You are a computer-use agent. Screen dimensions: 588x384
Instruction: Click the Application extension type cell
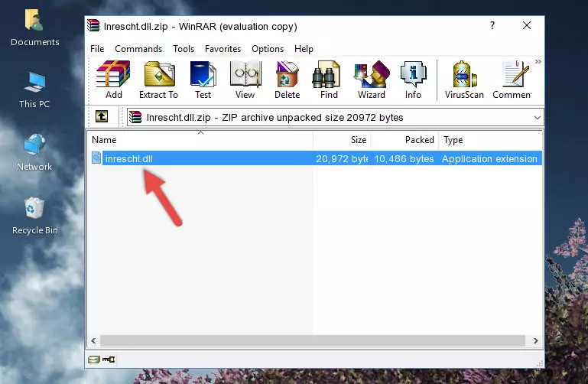click(x=489, y=158)
